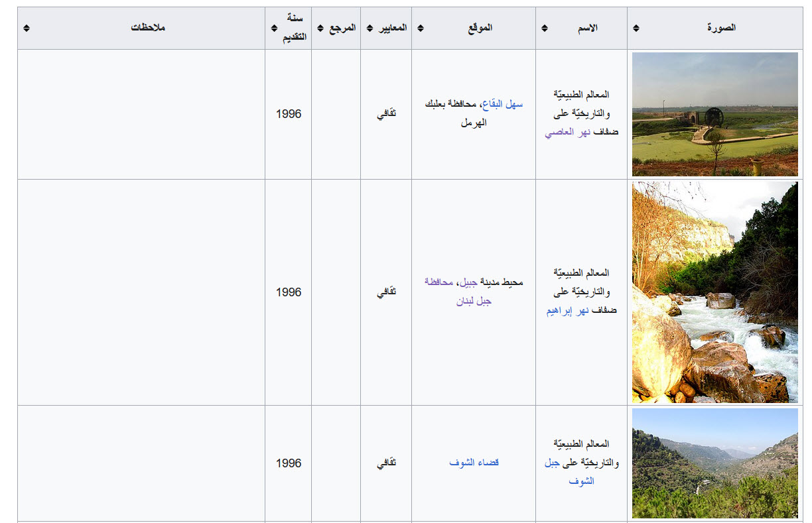Viewport: 812px width, 523px height.
Task: Select ثقافي in the نهر إبراهيم row
Action: tap(386, 292)
